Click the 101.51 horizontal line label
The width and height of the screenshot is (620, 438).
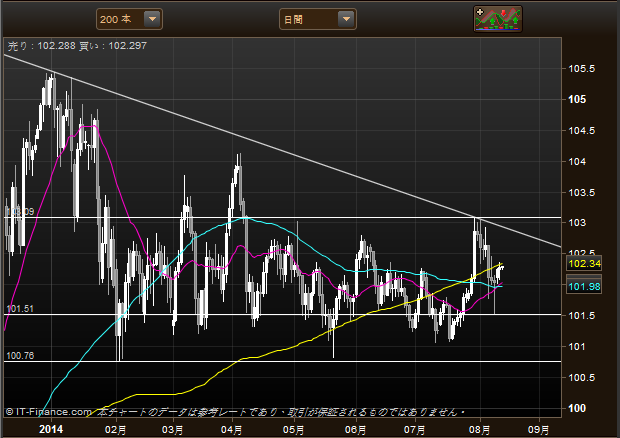[20, 308]
